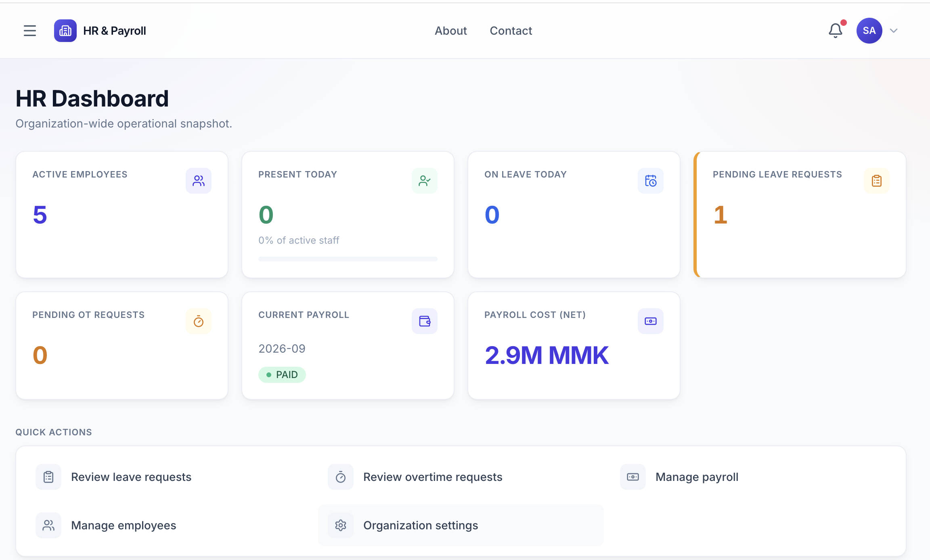Image resolution: width=930 pixels, height=560 pixels.
Task: Click the HR Dashboard heading
Action: point(92,98)
